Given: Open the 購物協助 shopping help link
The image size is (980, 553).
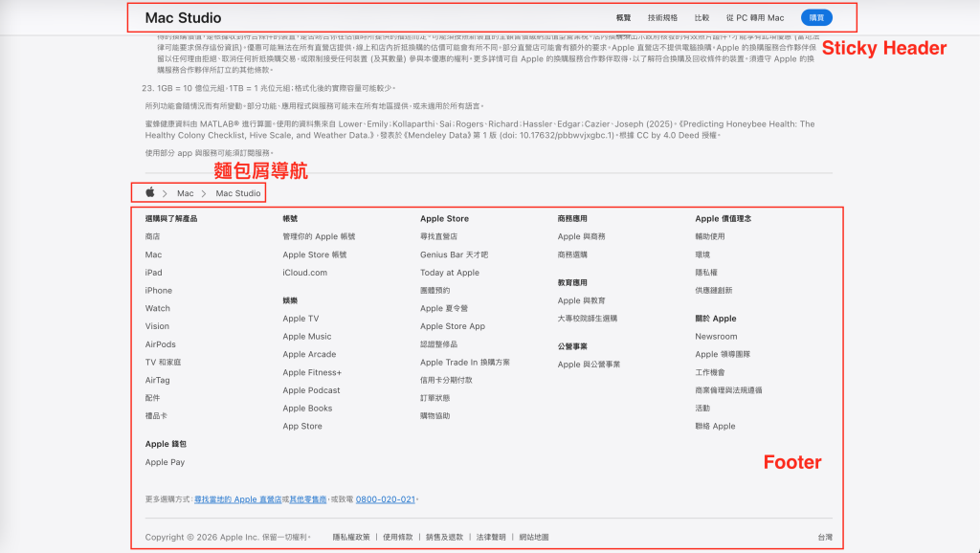Looking at the screenshot, I should coord(435,415).
